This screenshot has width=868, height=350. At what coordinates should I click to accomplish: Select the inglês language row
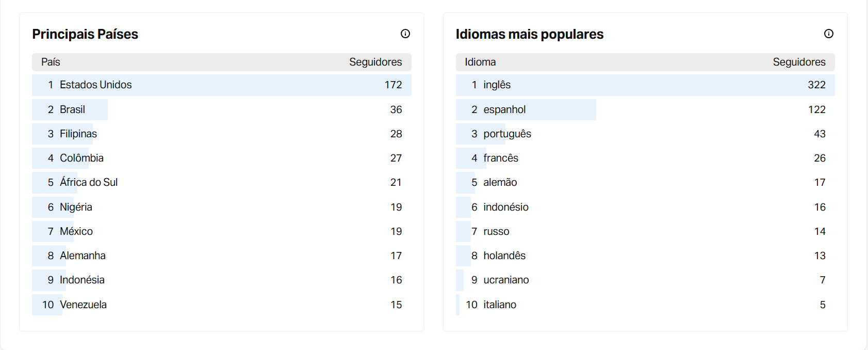[645, 85]
